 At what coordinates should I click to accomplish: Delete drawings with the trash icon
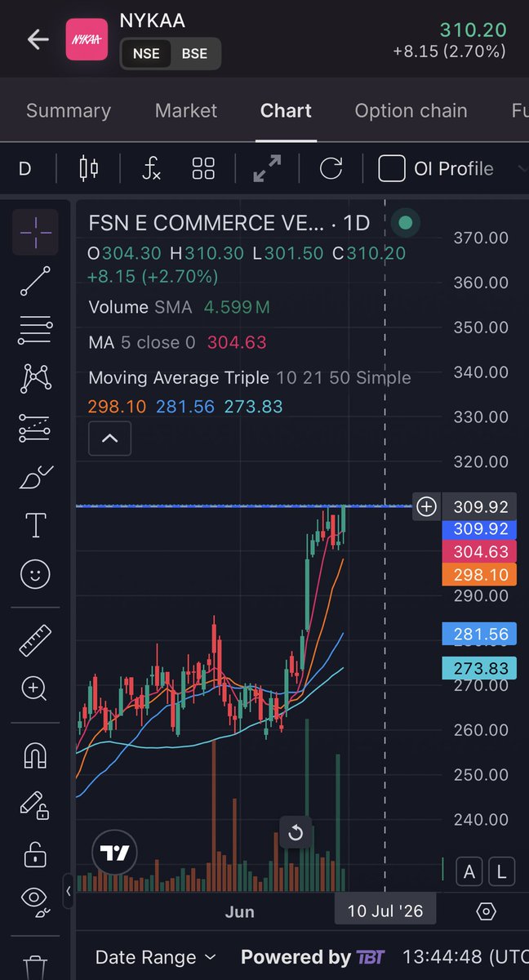pyautogui.click(x=35, y=968)
